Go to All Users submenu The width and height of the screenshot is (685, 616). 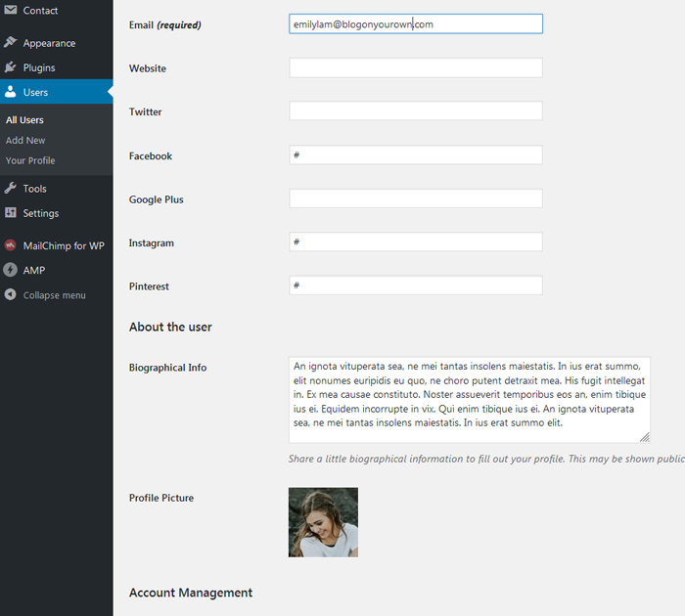coord(24,120)
